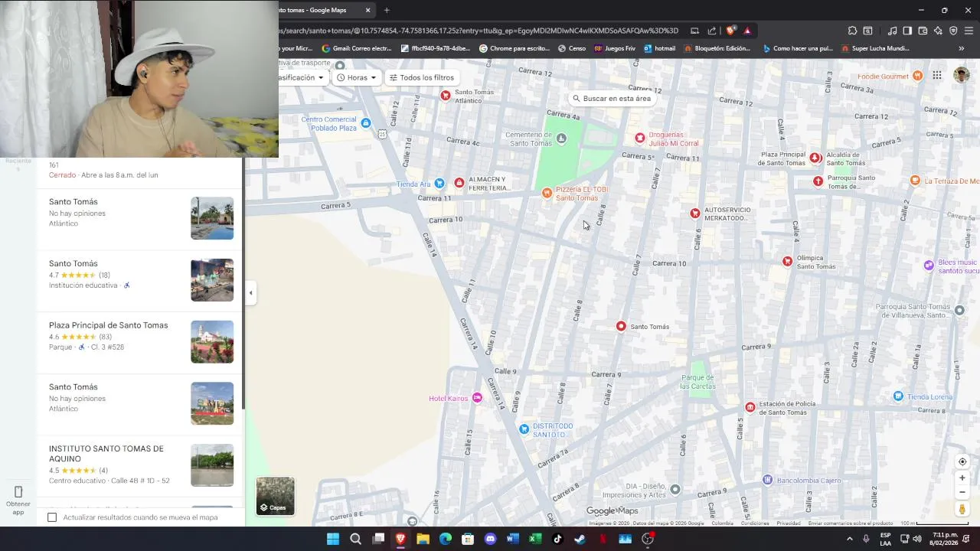Open Todos los filtros
Screen dimensions: 980x551
click(421, 77)
